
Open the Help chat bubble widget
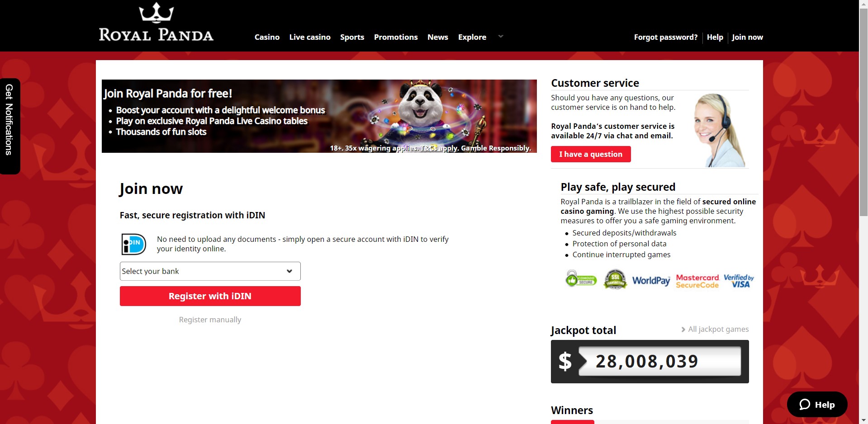point(817,405)
